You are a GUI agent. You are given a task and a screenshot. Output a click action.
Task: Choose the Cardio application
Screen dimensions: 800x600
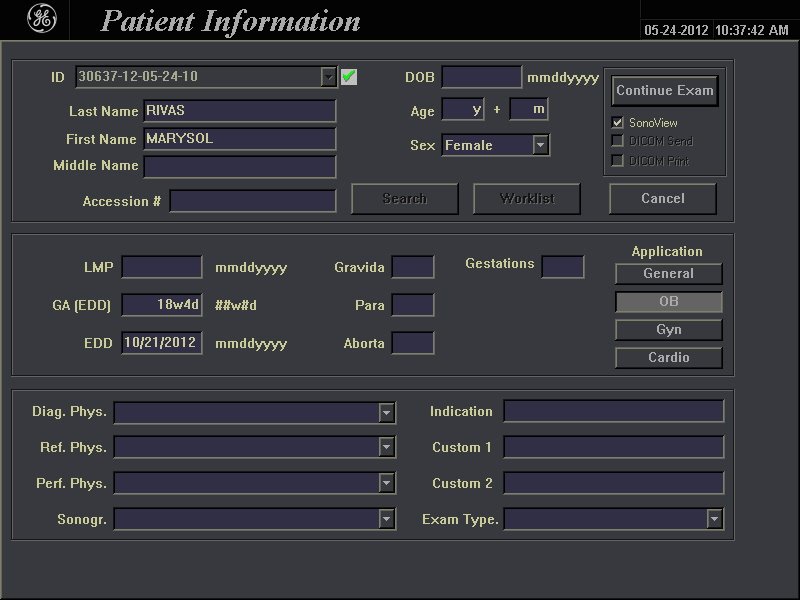[668, 357]
